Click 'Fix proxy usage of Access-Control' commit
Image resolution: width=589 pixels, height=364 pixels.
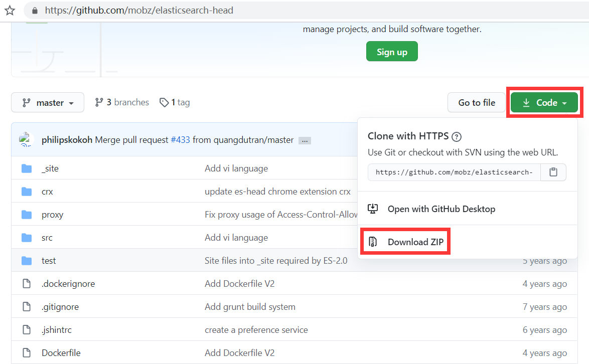[281, 215]
